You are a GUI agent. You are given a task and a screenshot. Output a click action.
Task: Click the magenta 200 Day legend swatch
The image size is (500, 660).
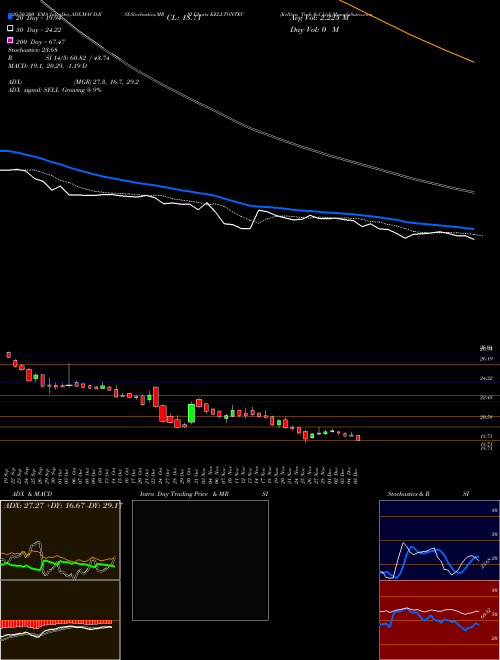tap(10, 40)
